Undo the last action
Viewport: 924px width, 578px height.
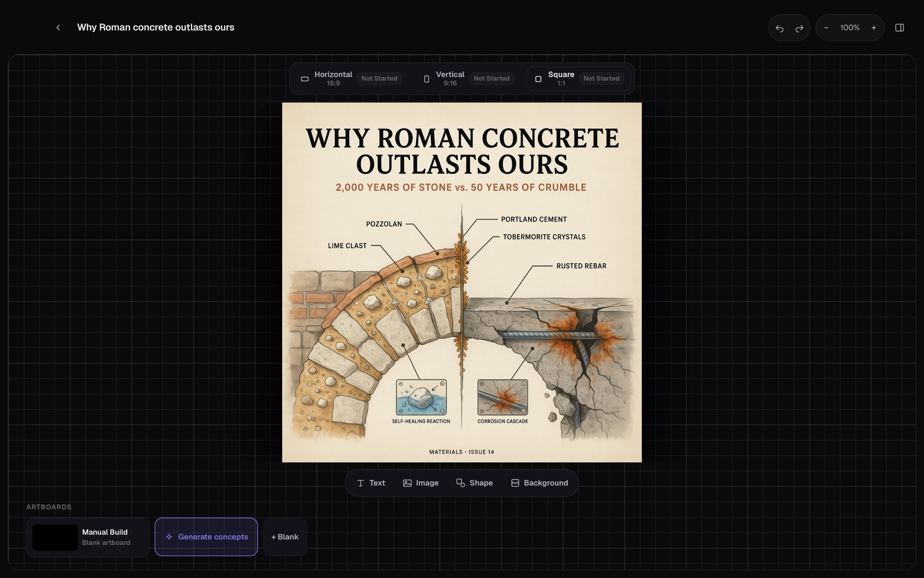(780, 28)
